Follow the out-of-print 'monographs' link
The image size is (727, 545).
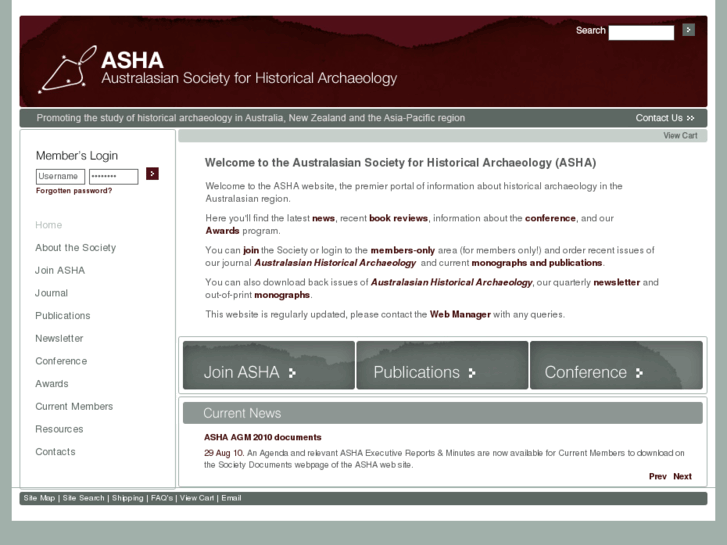(282, 295)
